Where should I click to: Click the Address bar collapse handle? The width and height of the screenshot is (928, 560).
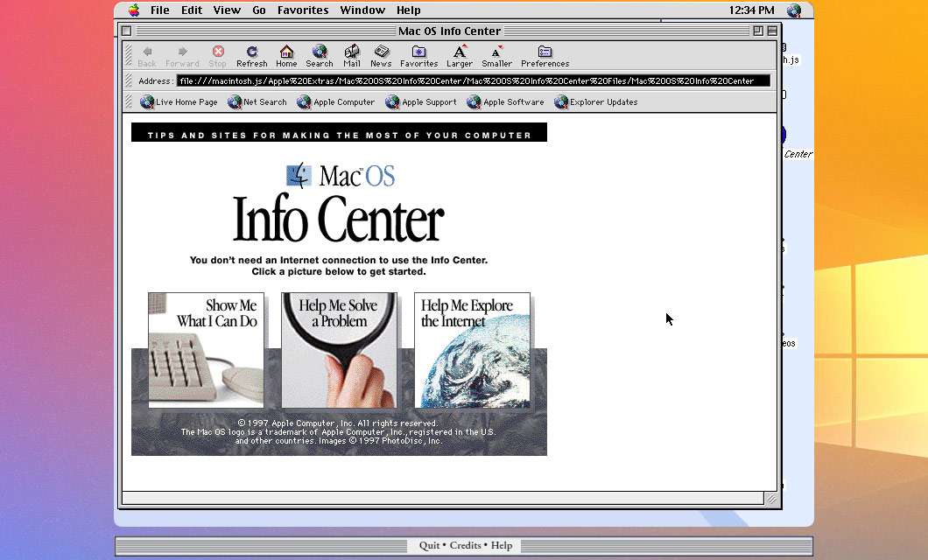tap(129, 81)
